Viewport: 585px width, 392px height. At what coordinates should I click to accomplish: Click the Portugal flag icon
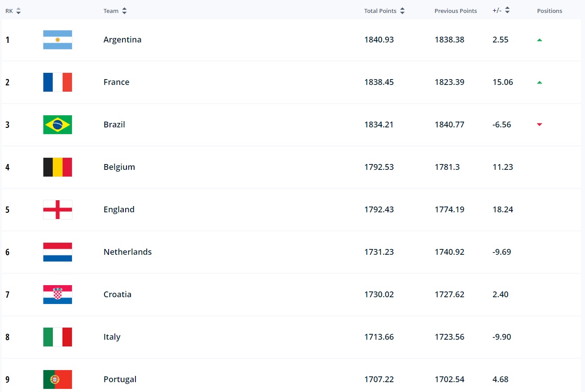click(58, 379)
